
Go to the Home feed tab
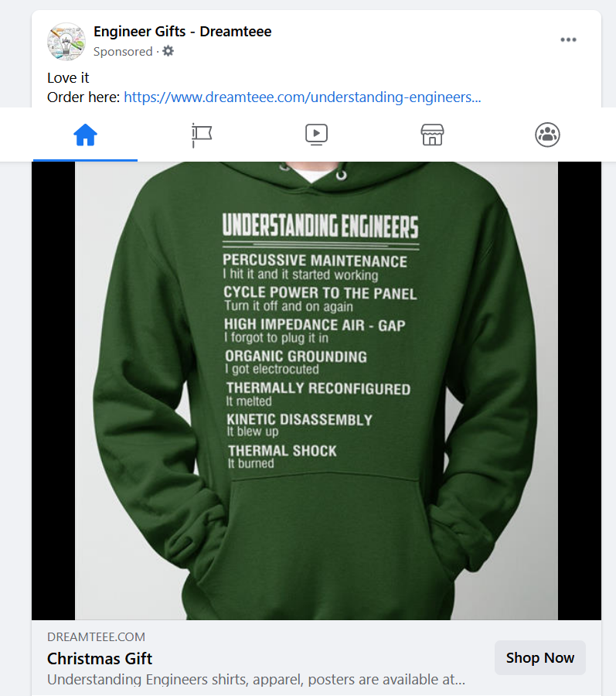[x=85, y=135]
